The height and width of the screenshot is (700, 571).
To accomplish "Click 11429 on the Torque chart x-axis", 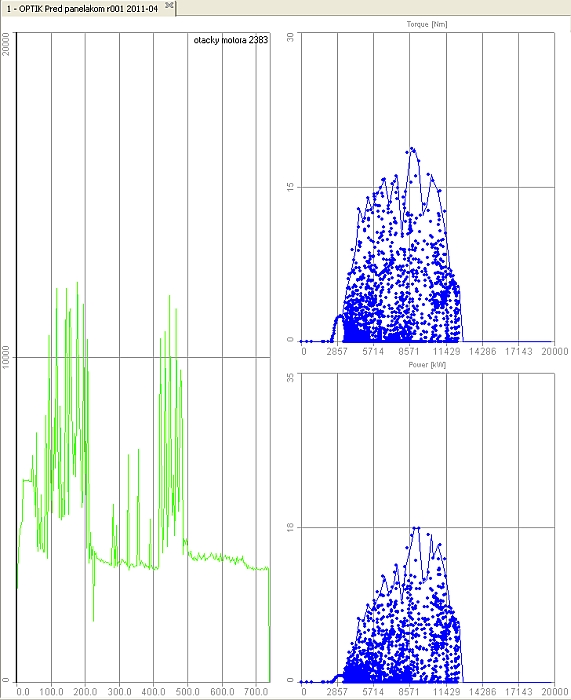I will 446,352.
